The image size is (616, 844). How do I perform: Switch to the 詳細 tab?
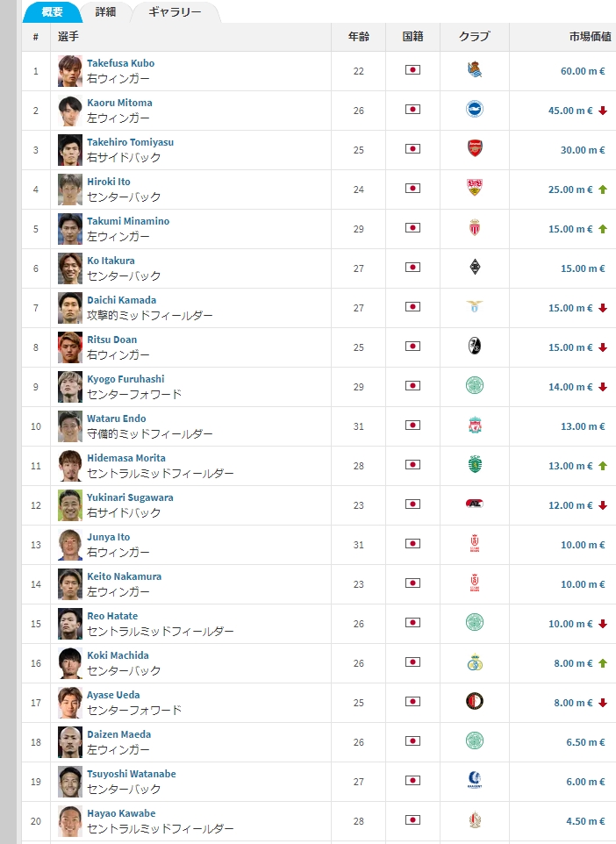105,12
